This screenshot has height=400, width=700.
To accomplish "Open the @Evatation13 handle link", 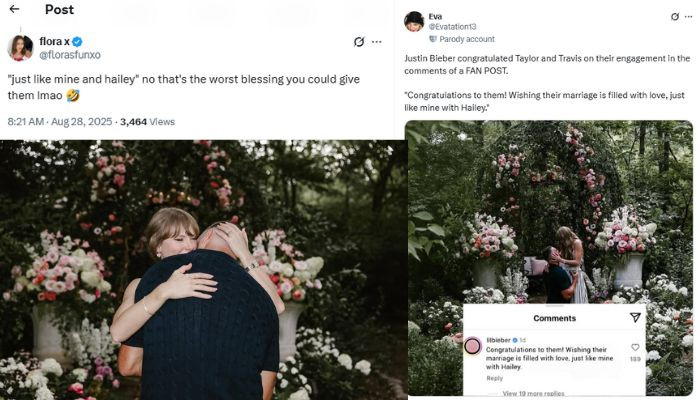I will pos(453,27).
